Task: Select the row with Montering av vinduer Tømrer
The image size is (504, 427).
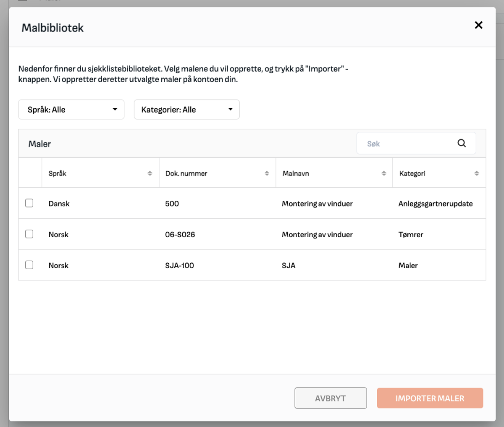Action: click(x=252, y=234)
